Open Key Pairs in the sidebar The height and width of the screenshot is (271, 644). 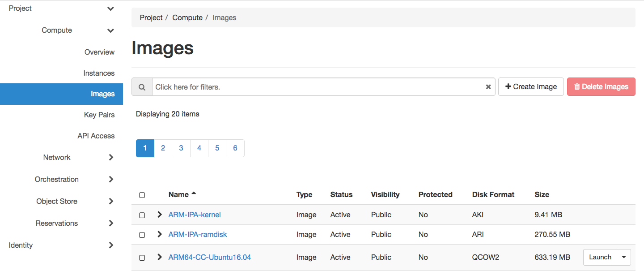(x=99, y=115)
